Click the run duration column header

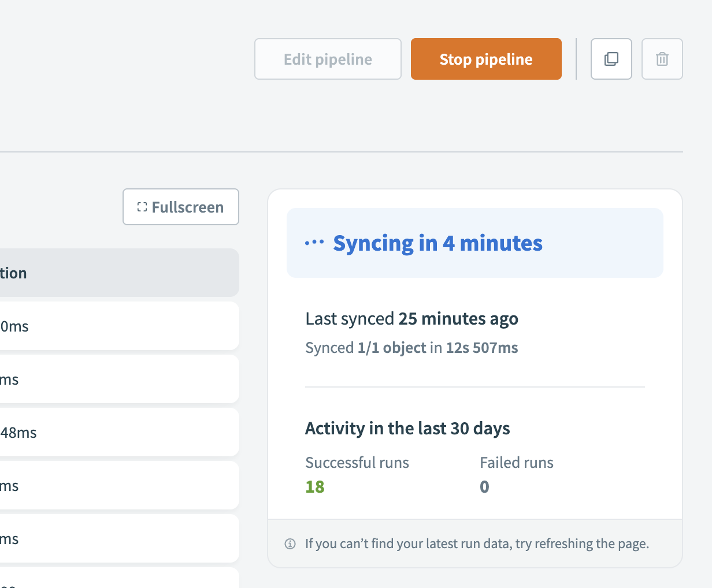point(116,272)
